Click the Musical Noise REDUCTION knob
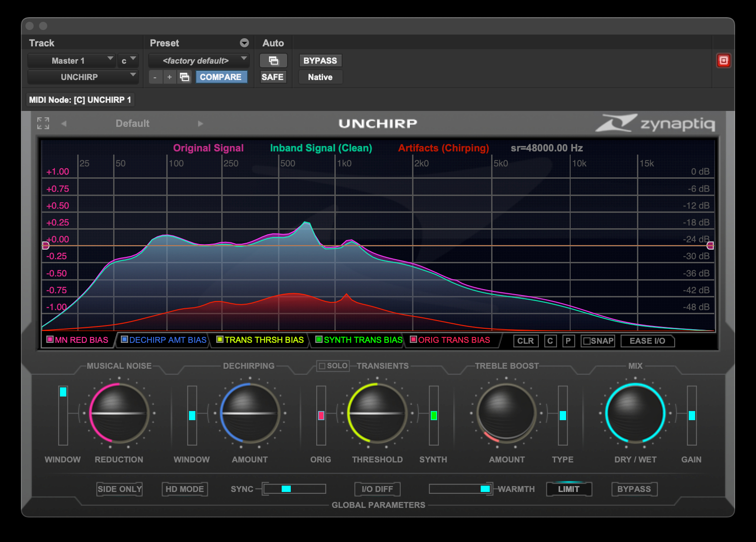 click(119, 413)
